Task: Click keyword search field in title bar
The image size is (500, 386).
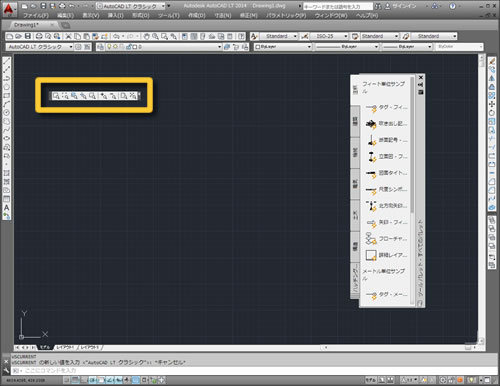Action: point(338,6)
